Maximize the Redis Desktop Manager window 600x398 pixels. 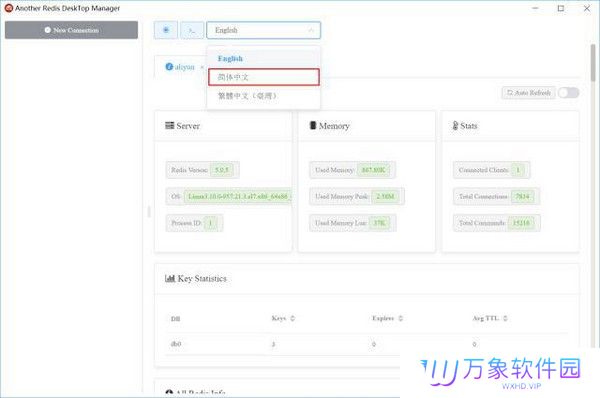click(561, 8)
